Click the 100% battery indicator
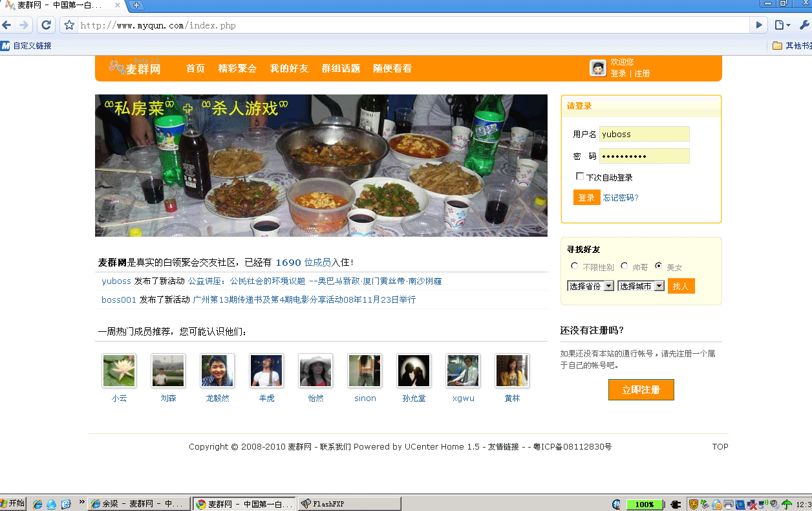 click(x=644, y=505)
